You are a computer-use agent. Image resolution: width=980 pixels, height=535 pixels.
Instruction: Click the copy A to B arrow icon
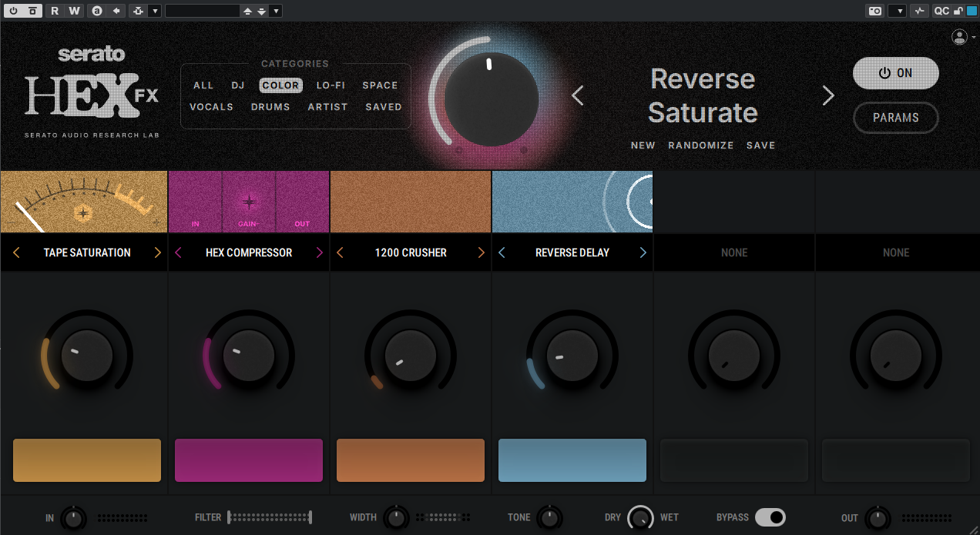pyautogui.click(x=116, y=11)
